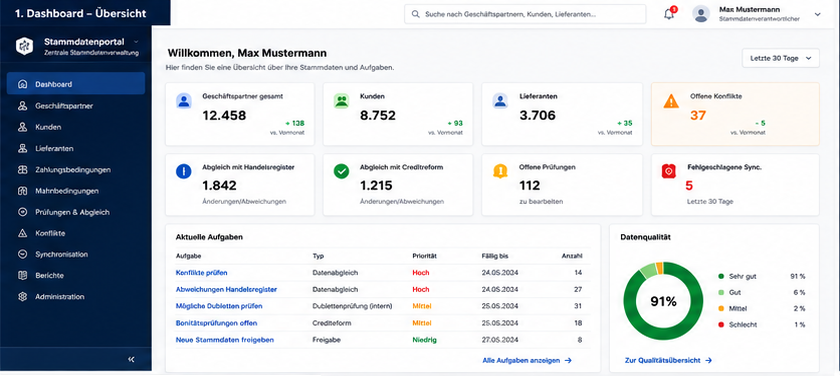The width and height of the screenshot is (840, 376).
Task: Click the red Fehlgeschlagene Sync. icon
Action: coord(669,171)
